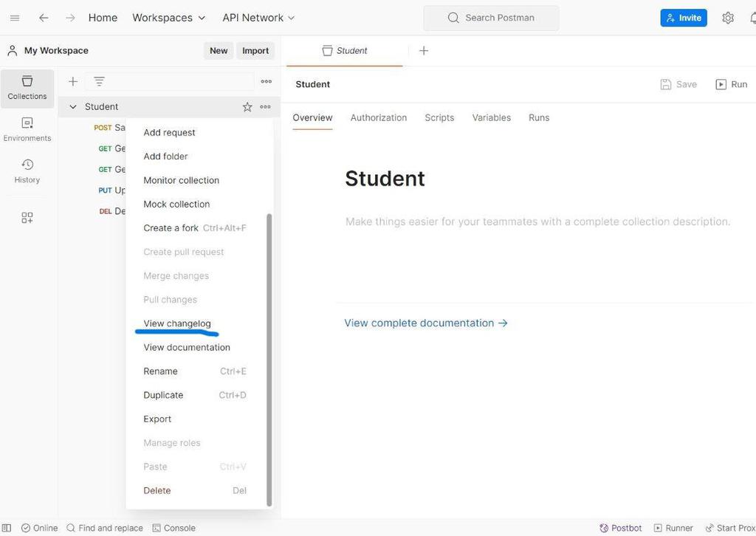Open the Settings gear icon
The image size is (756, 536).
click(728, 18)
